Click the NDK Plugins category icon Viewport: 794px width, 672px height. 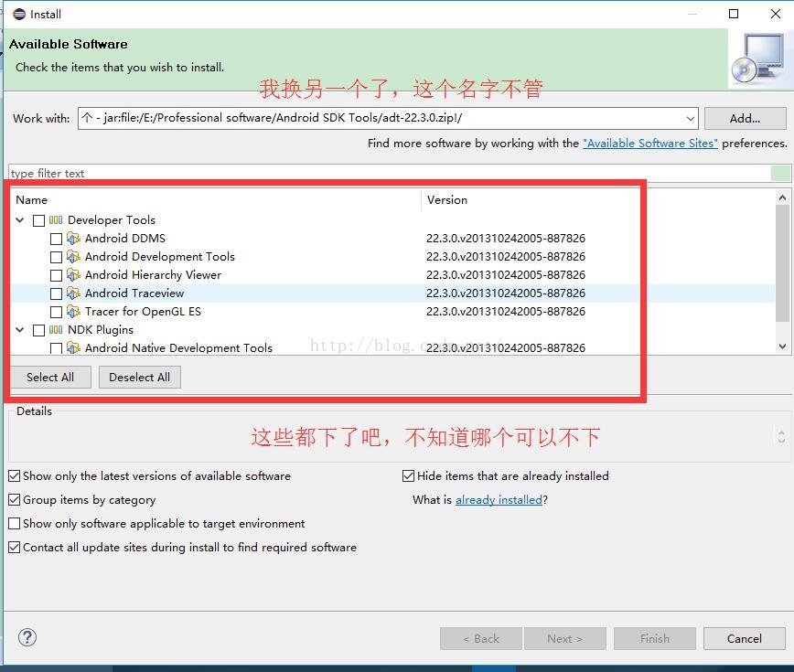56,330
